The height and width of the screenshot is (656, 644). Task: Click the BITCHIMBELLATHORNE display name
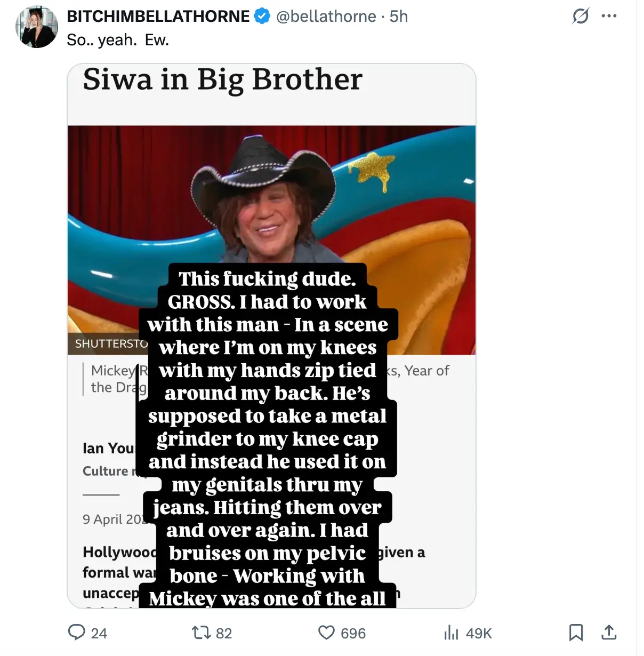[x=158, y=16]
